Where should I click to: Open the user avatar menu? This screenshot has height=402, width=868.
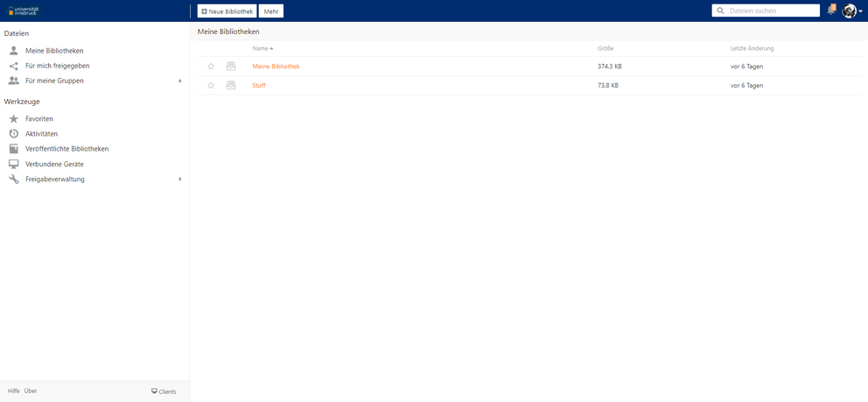(850, 11)
